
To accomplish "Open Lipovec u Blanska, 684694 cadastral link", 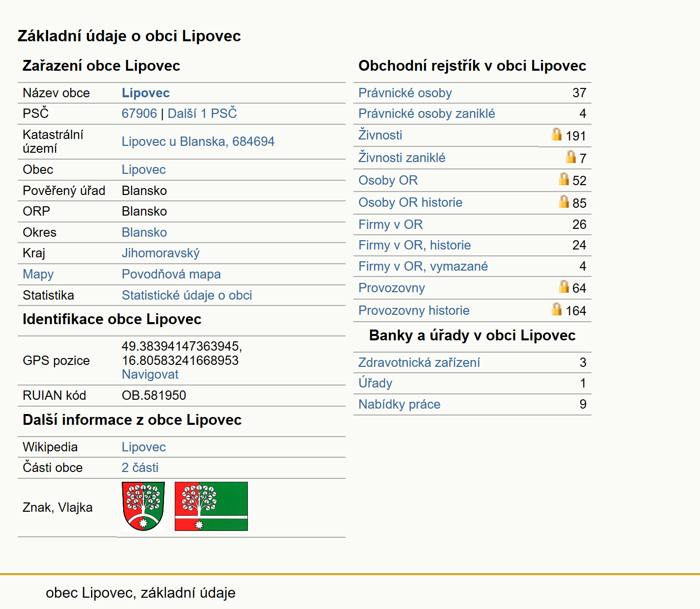I will click(198, 141).
